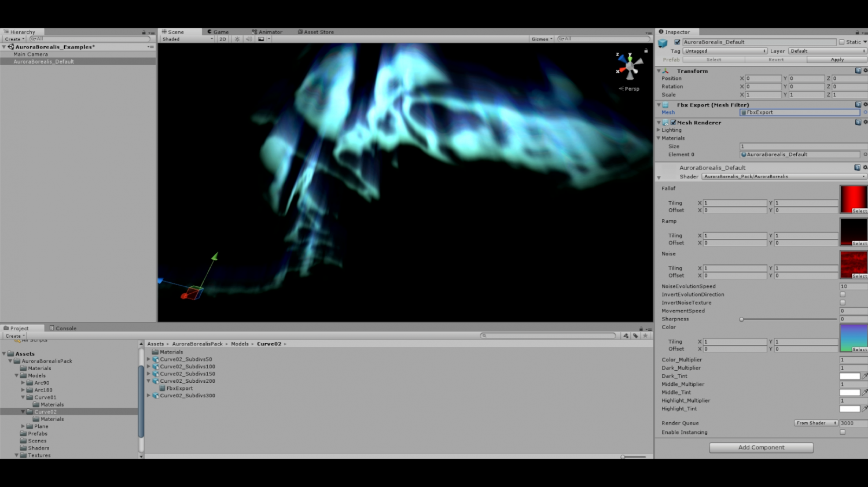The width and height of the screenshot is (868, 487).
Task: Expand the Arc90 folder
Action: (23, 383)
